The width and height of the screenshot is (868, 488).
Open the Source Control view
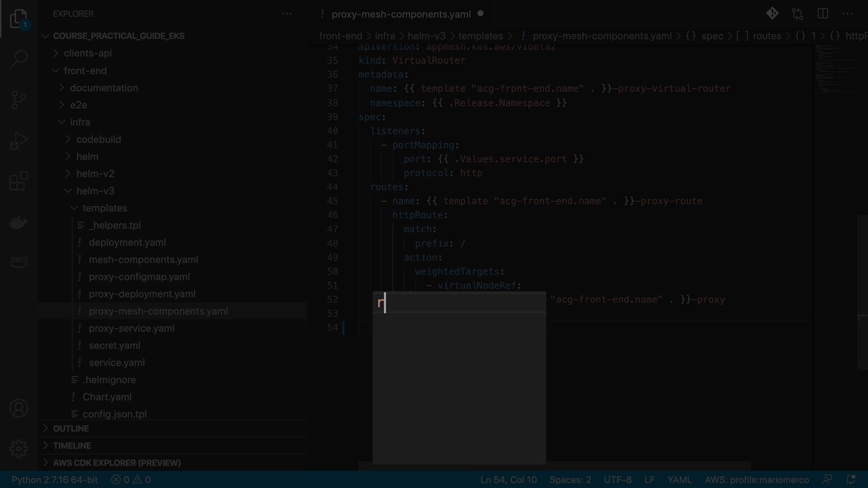click(x=19, y=100)
